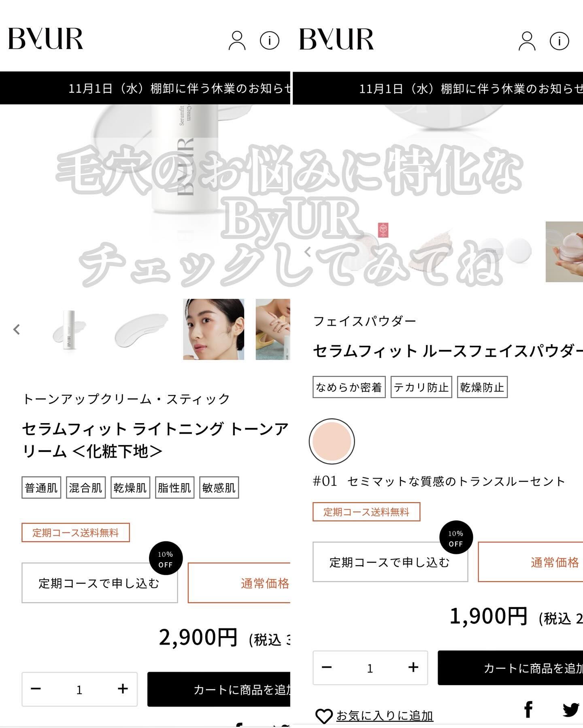Select 定期コースで申し込む for tone-up cream
The width and height of the screenshot is (583, 728).
(100, 583)
